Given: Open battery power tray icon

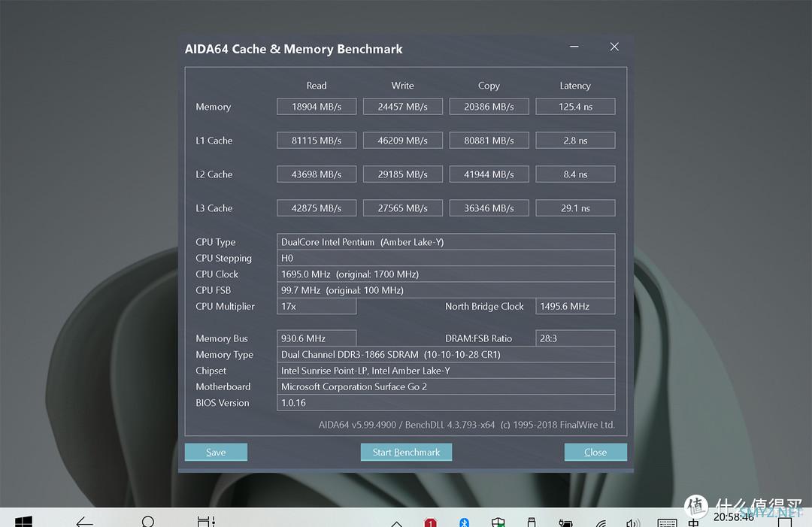Looking at the screenshot, I should coord(565,522).
